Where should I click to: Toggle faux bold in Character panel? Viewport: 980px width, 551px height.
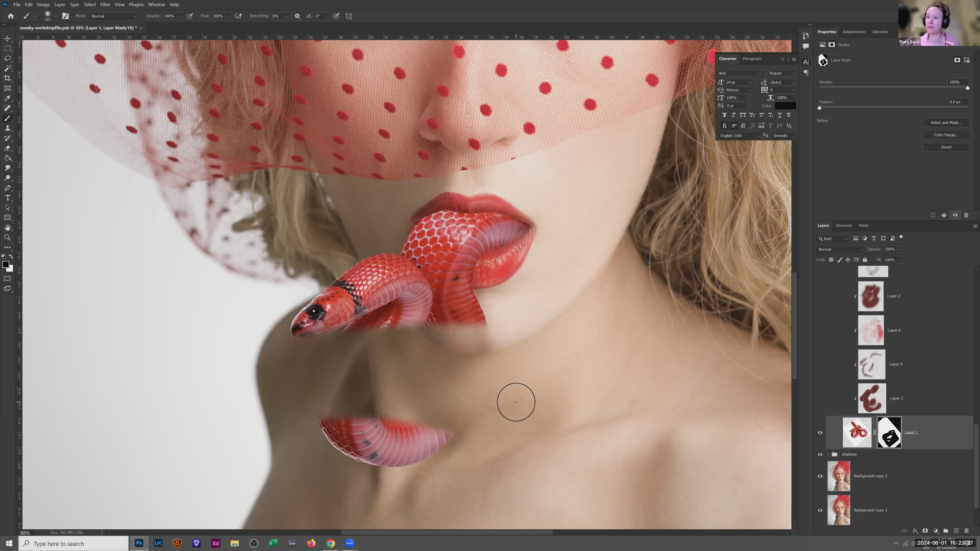(x=724, y=115)
